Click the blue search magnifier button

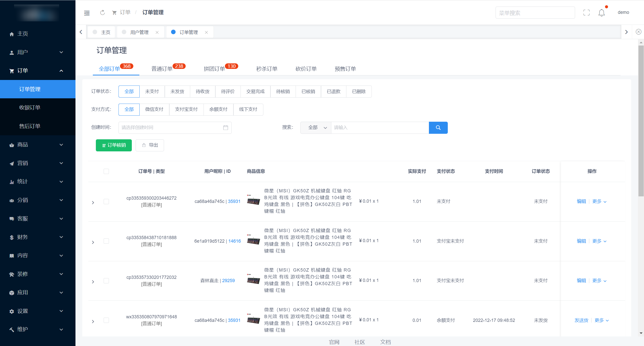(438, 127)
